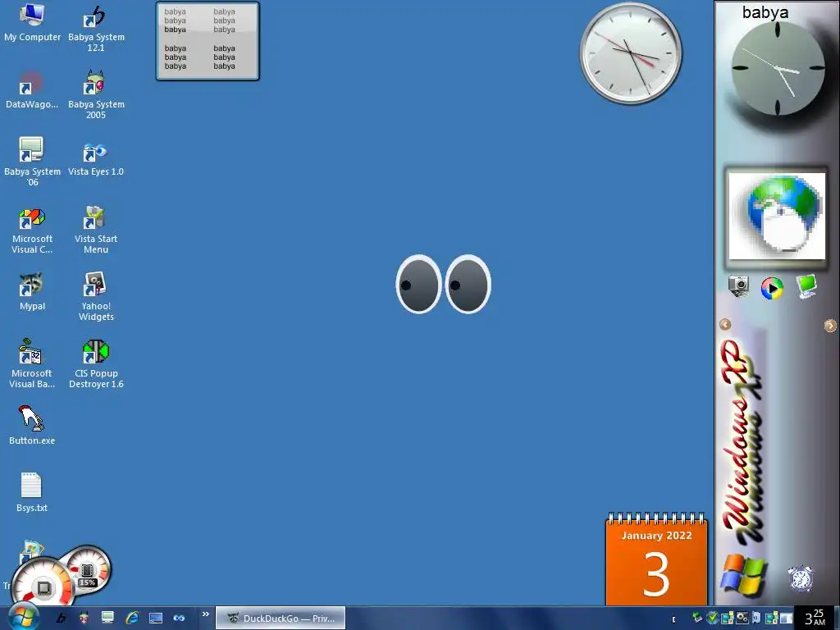
Task: Click the Yahoo! Widgets desktop shortcut
Action: point(96,297)
